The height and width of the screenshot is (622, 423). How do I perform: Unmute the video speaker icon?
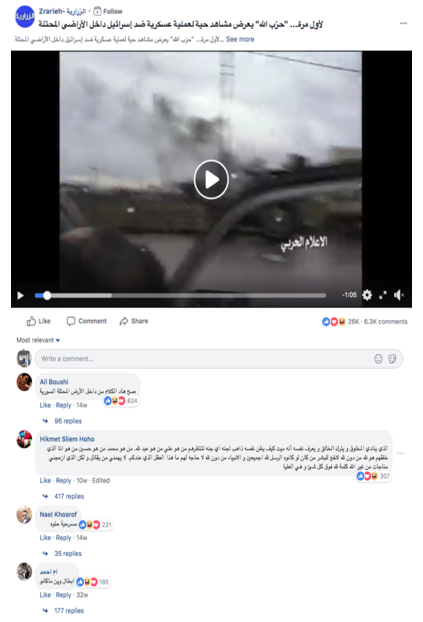[398, 295]
